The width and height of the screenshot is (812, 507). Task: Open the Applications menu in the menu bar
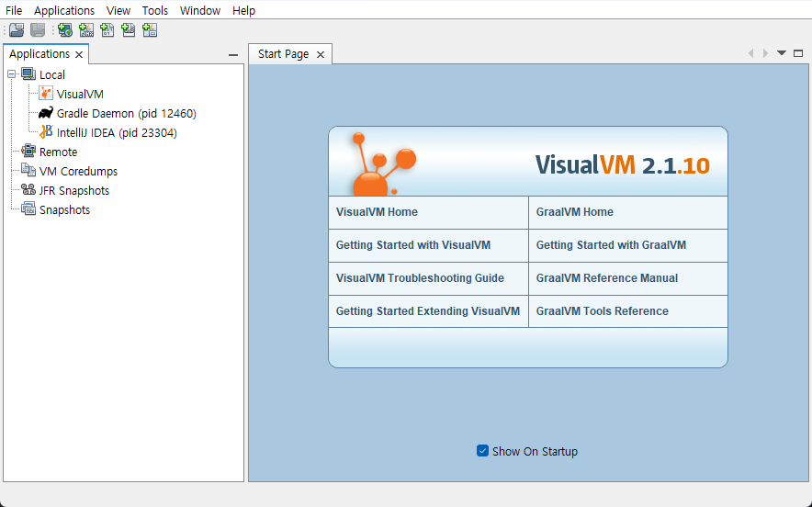(x=64, y=10)
